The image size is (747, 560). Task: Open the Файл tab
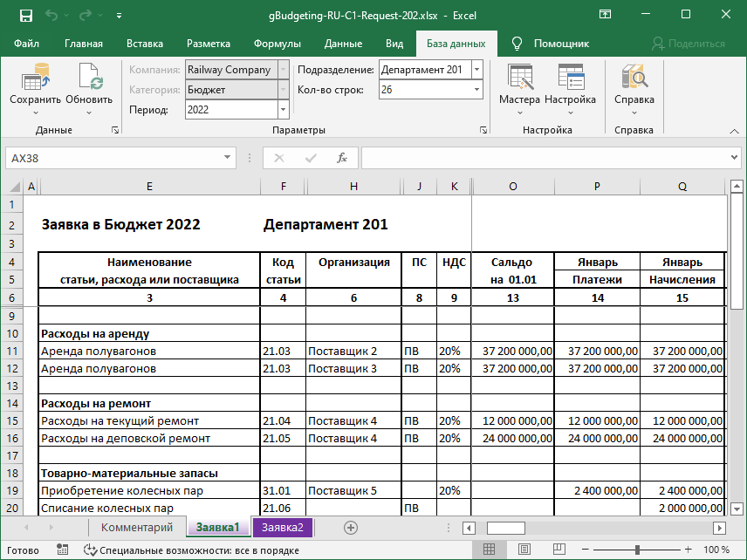[27, 44]
